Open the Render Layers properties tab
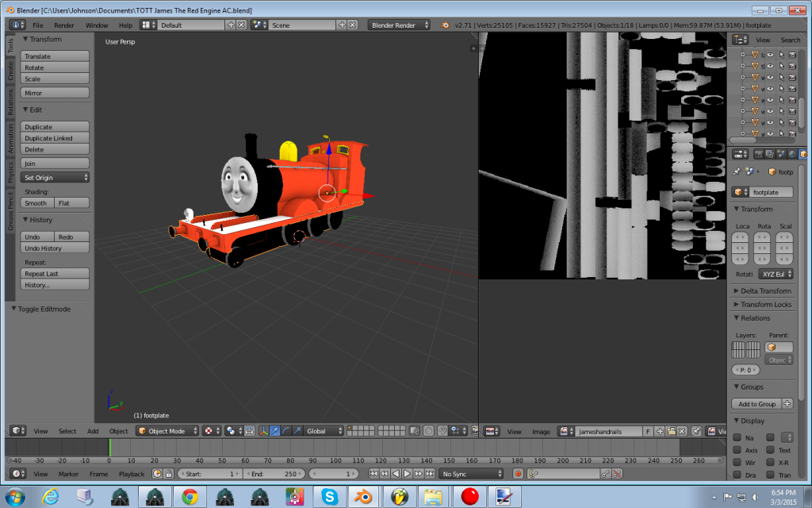The height and width of the screenshot is (508, 812). (x=769, y=154)
